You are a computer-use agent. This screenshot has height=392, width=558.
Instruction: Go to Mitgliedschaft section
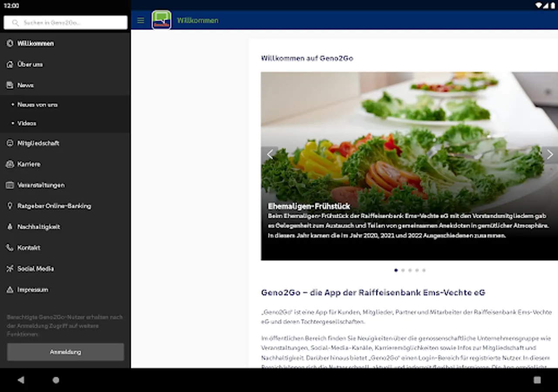(x=65, y=143)
